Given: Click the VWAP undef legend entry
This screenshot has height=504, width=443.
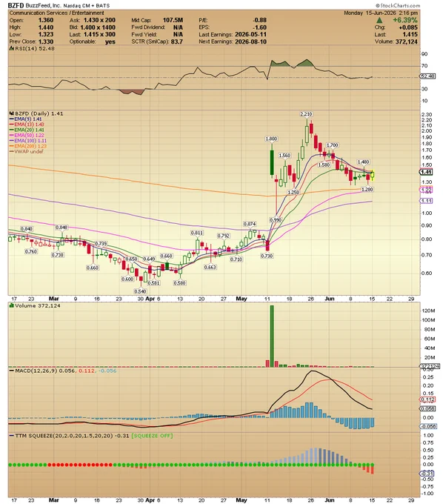Looking at the screenshot, I should (27, 151).
